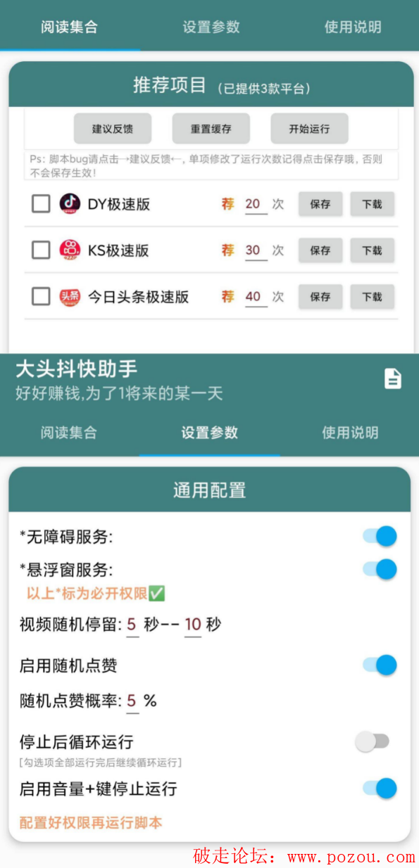Click the 开始运行 button

tap(309, 129)
